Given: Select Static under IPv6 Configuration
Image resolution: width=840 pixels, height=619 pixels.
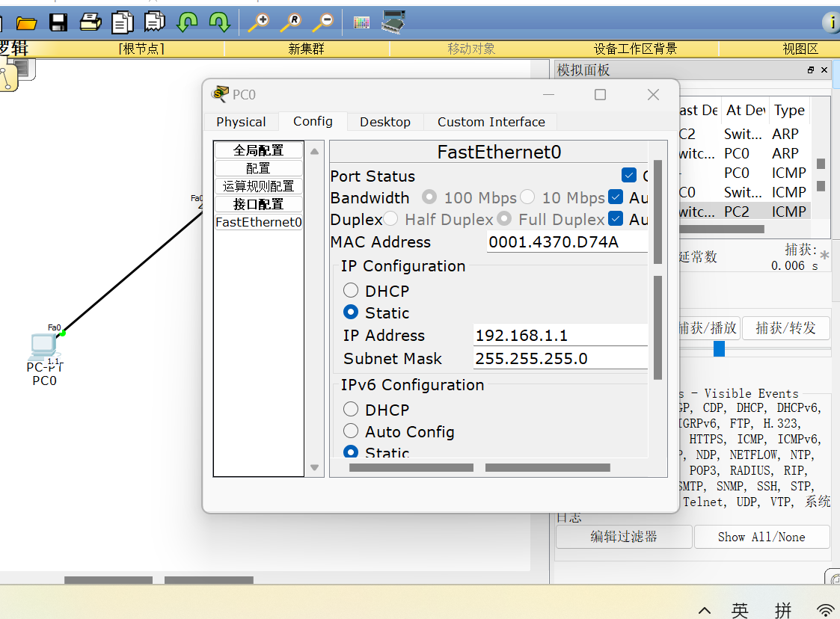Looking at the screenshot, I should [x=351, y=452].
